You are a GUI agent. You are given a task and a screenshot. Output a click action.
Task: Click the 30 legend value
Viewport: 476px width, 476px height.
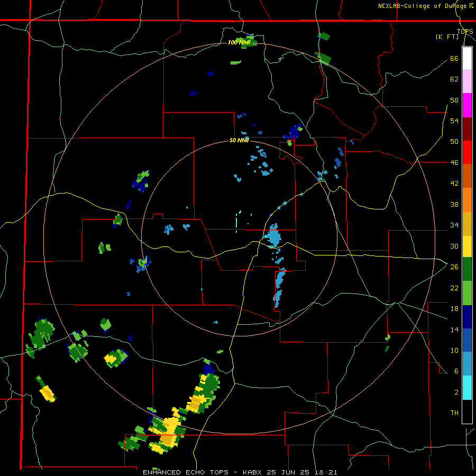pyautogui.click(x=454, y=246)
